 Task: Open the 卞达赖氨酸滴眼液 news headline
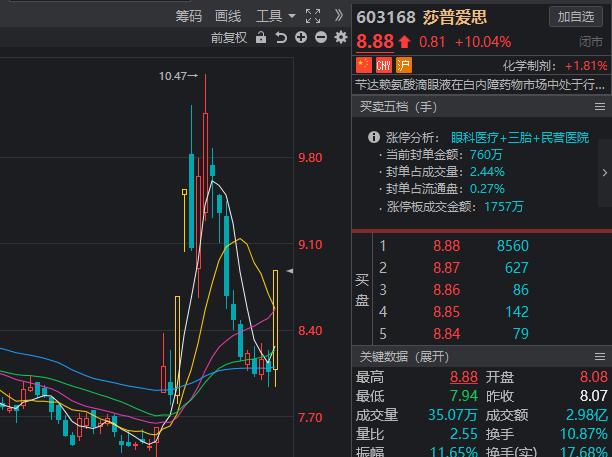pos(480,84)
